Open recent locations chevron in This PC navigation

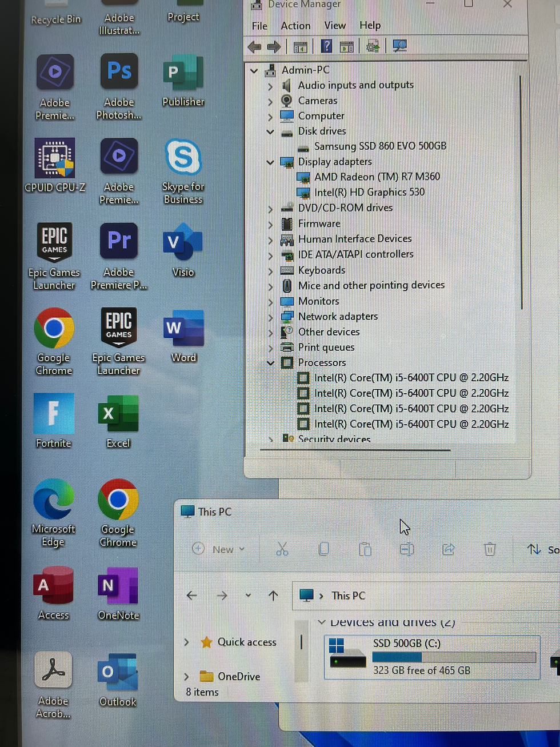tap(248, 596)
